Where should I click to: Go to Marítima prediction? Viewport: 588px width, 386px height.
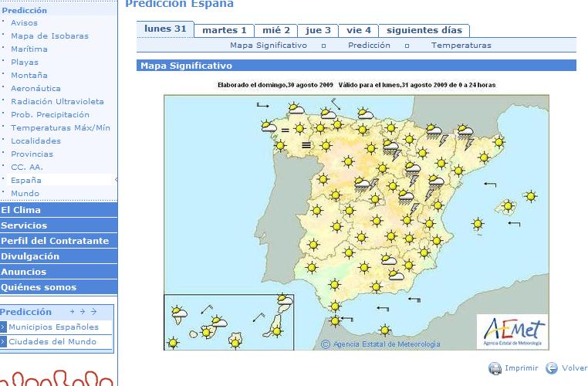tap(29, 49)
